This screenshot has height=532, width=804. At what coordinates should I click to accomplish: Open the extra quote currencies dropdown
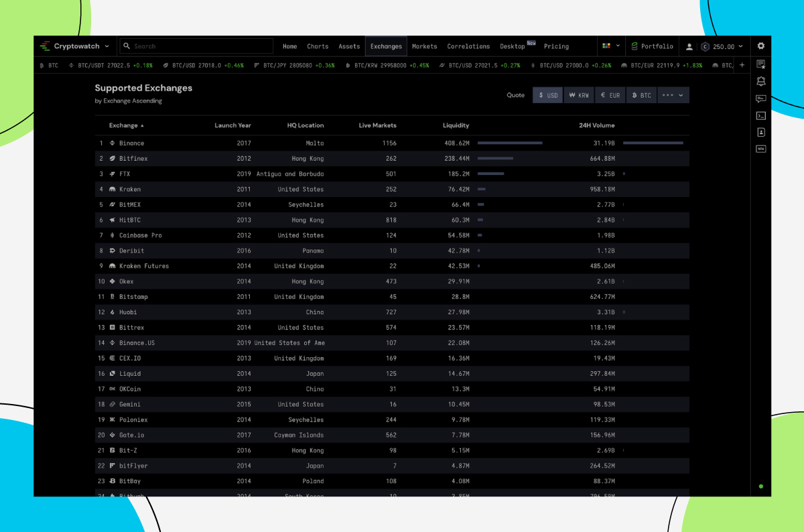(x=673, y=95)
